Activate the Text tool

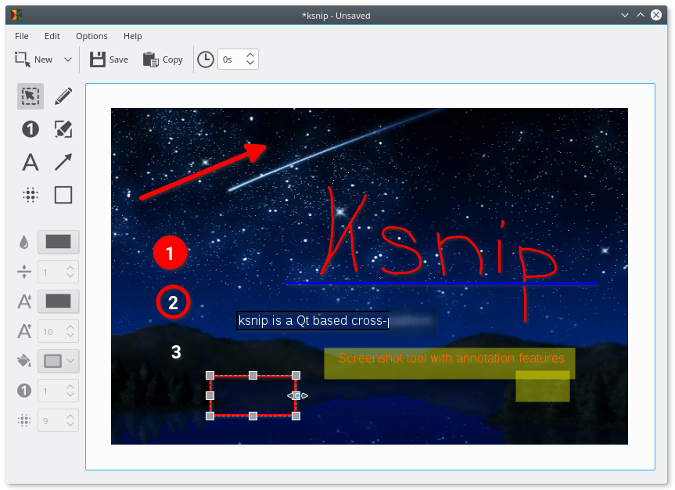[31, 163]
